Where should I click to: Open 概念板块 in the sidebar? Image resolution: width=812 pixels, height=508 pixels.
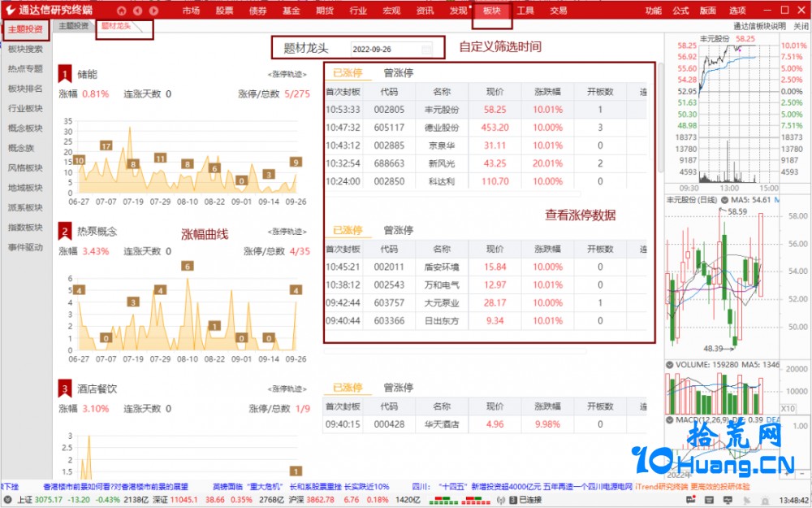(x=25, y=128)
